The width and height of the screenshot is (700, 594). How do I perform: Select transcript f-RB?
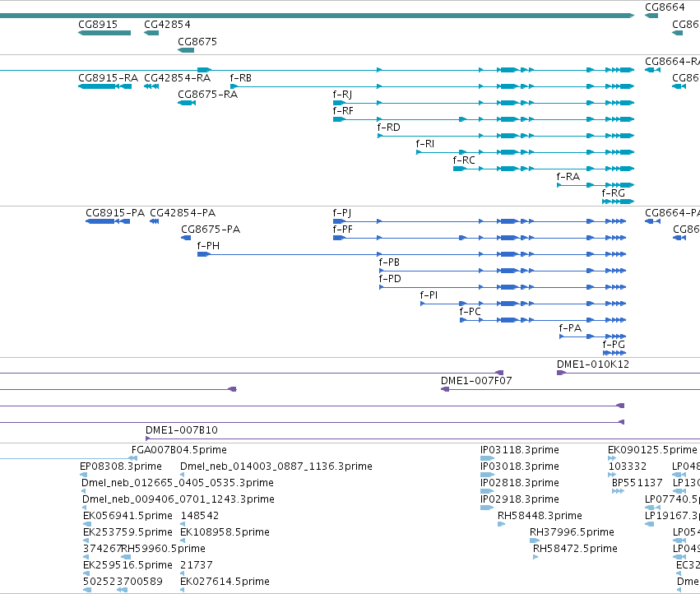(x=432, y=86)
